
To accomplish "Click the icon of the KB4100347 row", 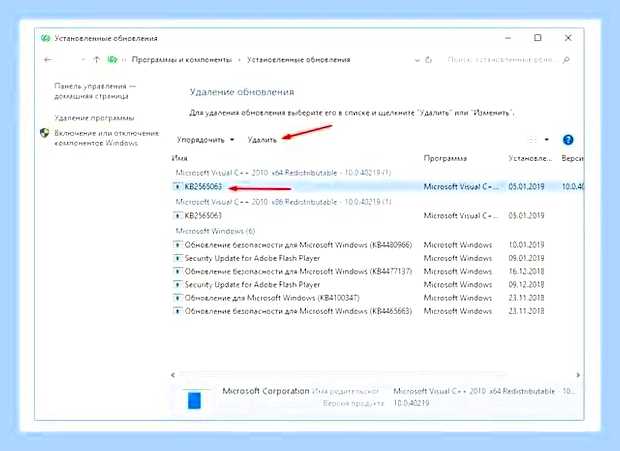I will pyautogui.click(x=178, y=298).
